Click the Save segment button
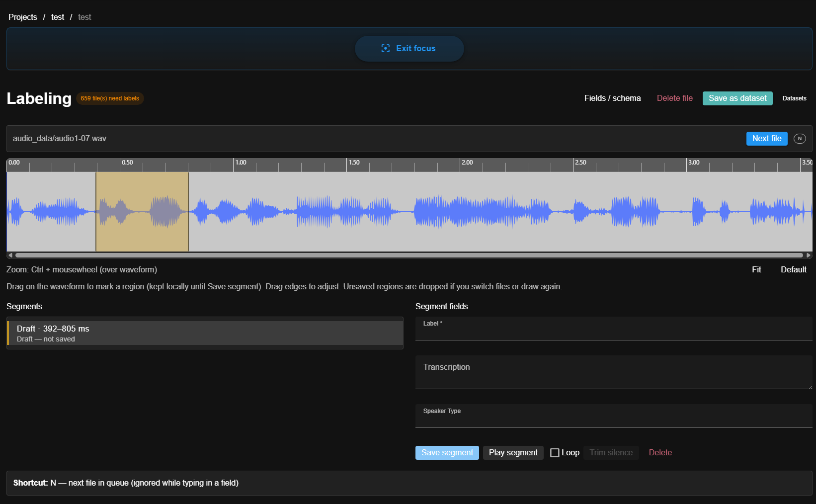Viewport: 816px width, 504px height. click(447, 453)
